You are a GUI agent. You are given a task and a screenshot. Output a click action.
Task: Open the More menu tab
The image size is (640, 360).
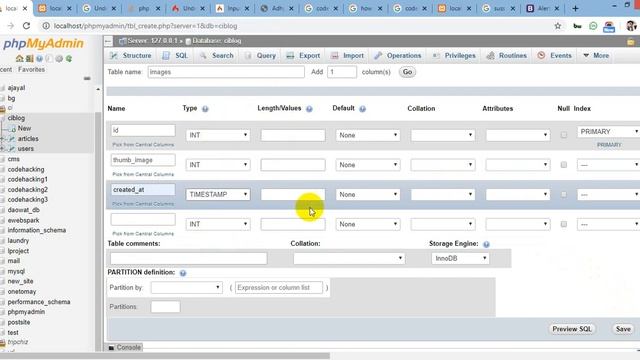click(x=596, y=56)
